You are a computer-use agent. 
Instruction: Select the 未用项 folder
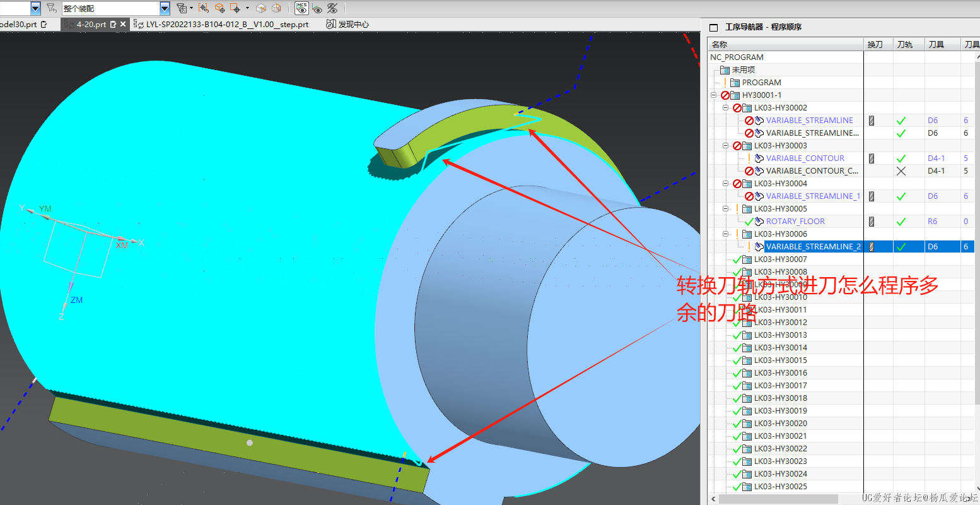point(743,70)
